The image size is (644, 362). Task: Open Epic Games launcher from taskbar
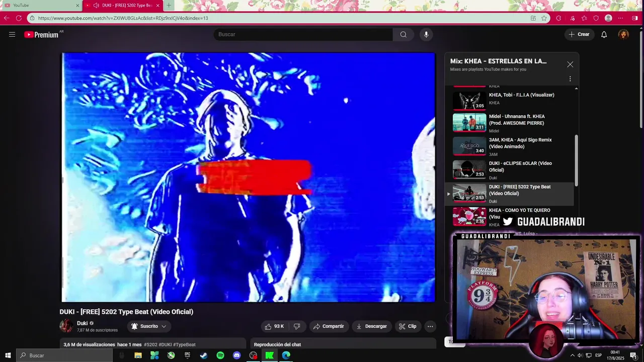point(187,355)
